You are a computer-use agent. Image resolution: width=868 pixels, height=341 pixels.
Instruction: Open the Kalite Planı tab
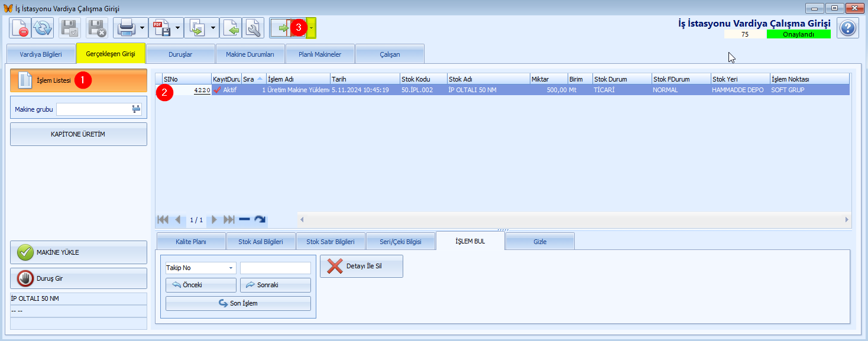(191, 241)
